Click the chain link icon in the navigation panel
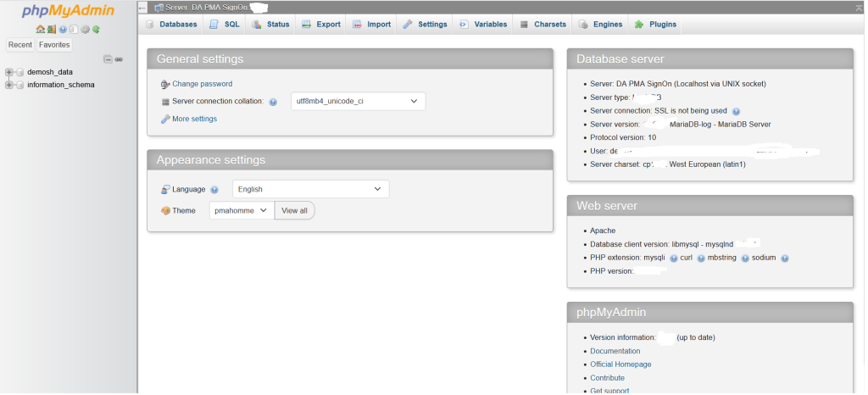Image resolution: width=868 pixels, height=395 pixels. click(x=119, y=59)
